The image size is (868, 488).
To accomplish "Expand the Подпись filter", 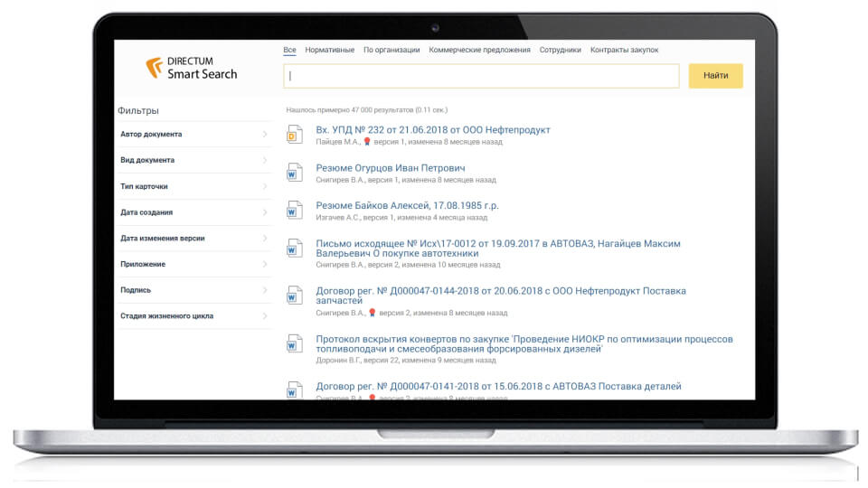I will [x=193, y=290].
